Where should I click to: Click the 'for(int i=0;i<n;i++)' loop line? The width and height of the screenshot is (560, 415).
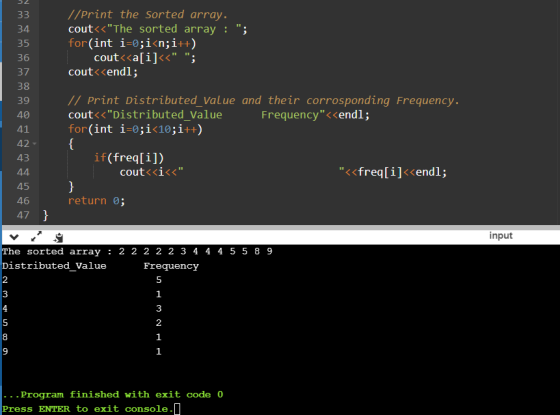click(132, 43)
